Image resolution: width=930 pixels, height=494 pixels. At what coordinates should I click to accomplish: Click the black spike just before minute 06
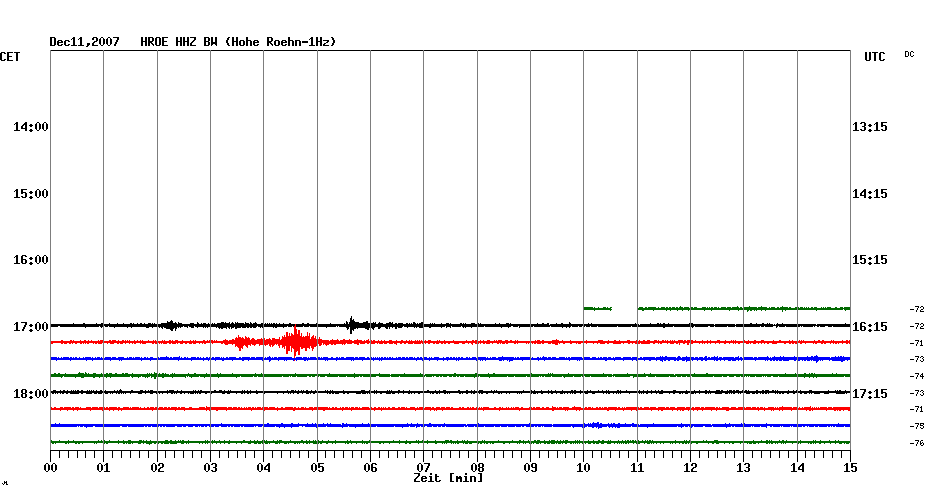point(352,325)
